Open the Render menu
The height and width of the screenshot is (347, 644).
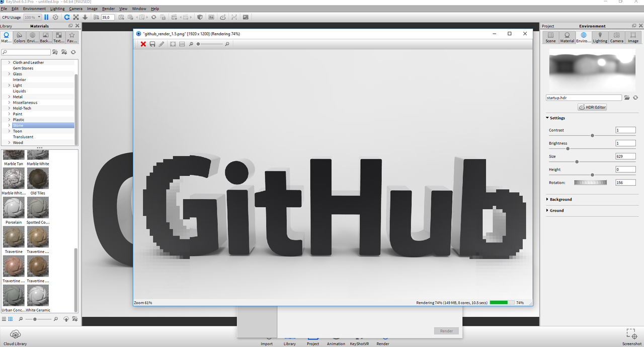tap(108, 8)
